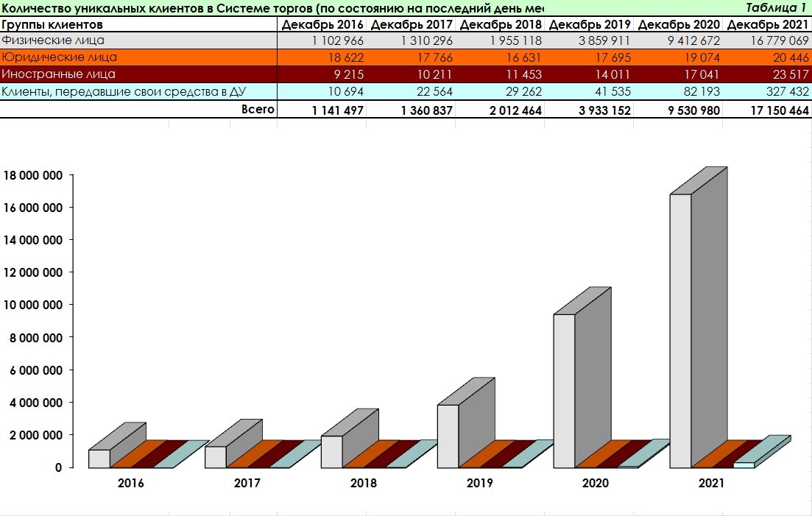Click the 2021 axis category label
The image size is (812, 516).
click(x=712, y=484)
